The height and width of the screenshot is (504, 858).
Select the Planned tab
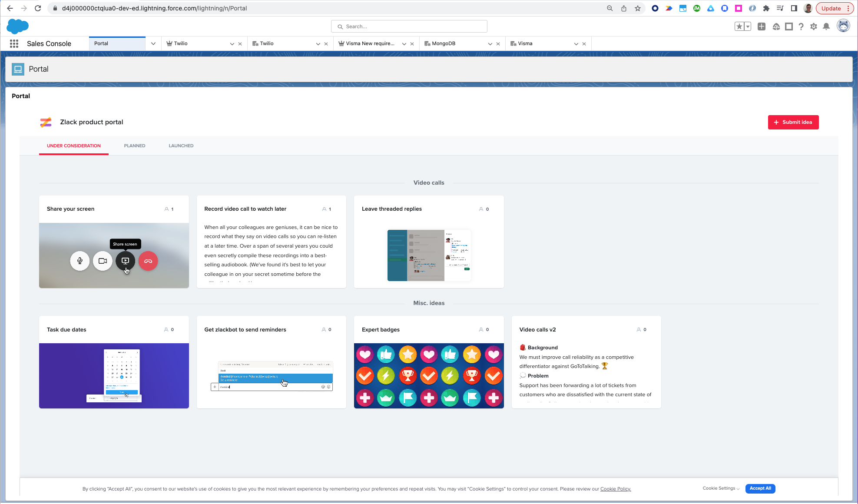pos(135,146)
